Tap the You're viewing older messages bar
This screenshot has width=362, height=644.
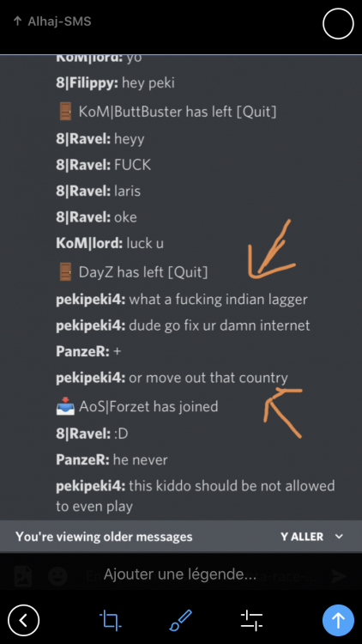181,537
